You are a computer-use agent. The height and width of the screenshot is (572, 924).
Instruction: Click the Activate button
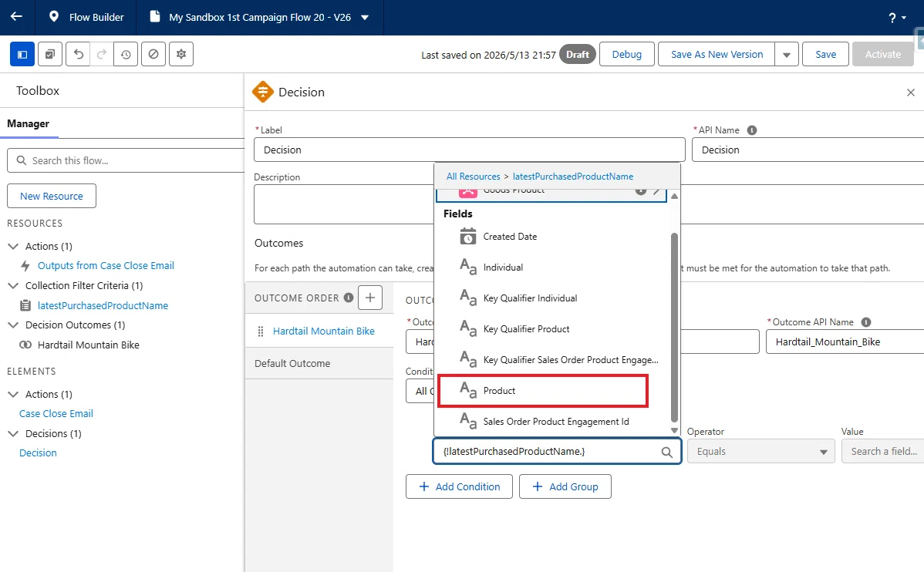click(883, 54)
